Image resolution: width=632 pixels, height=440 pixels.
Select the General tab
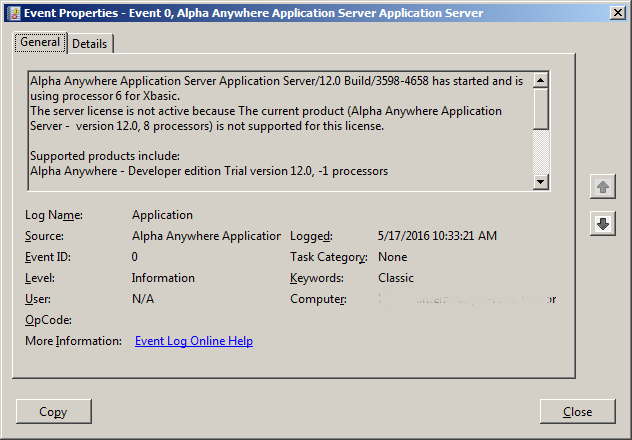(x=40, y=42)
